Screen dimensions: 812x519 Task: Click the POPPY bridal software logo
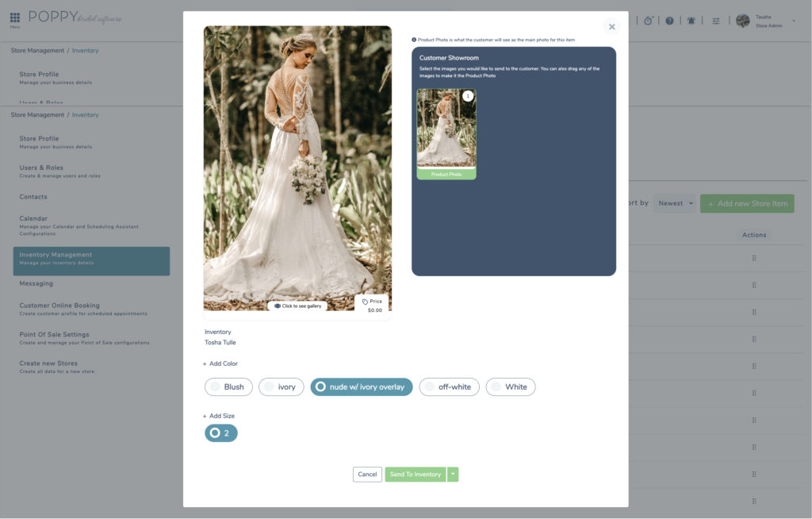point(75,17)
